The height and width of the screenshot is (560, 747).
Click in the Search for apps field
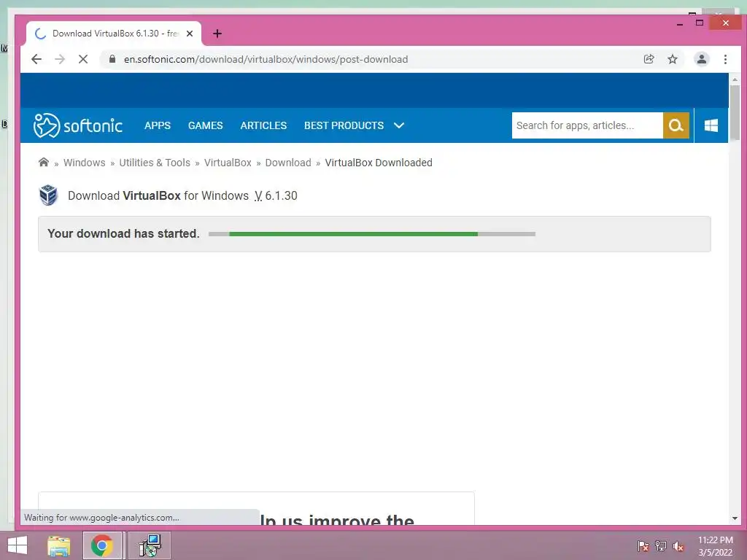pos(587,125)
